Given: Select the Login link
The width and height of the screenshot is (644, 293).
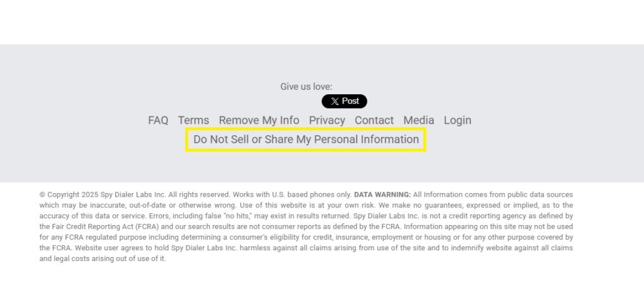Looking at the screenshot, I should coord(458,120).
